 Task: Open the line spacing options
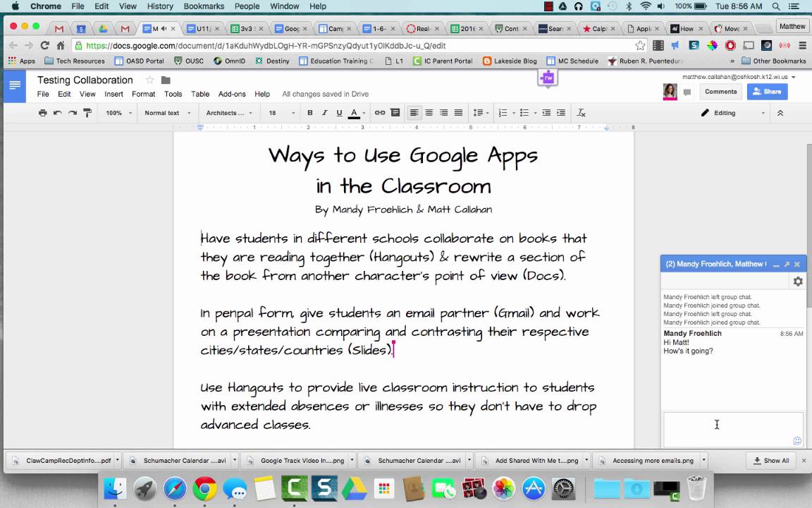(x=481, y=113)
